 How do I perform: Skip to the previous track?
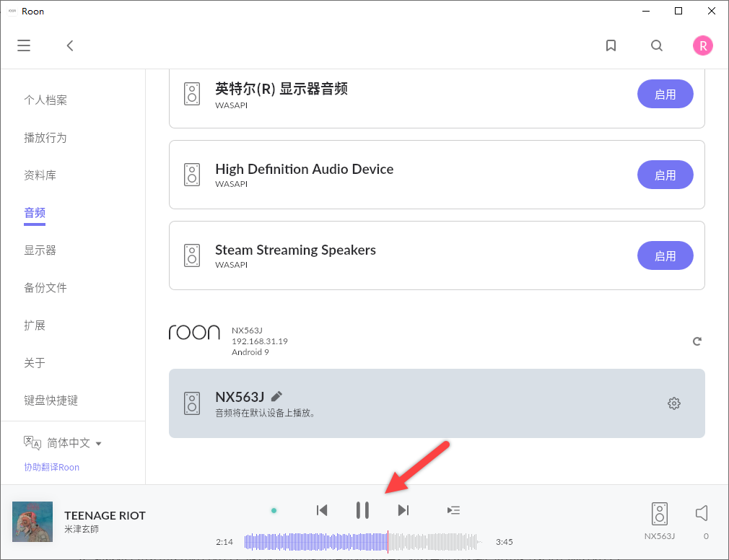click(x=322, y=510)
